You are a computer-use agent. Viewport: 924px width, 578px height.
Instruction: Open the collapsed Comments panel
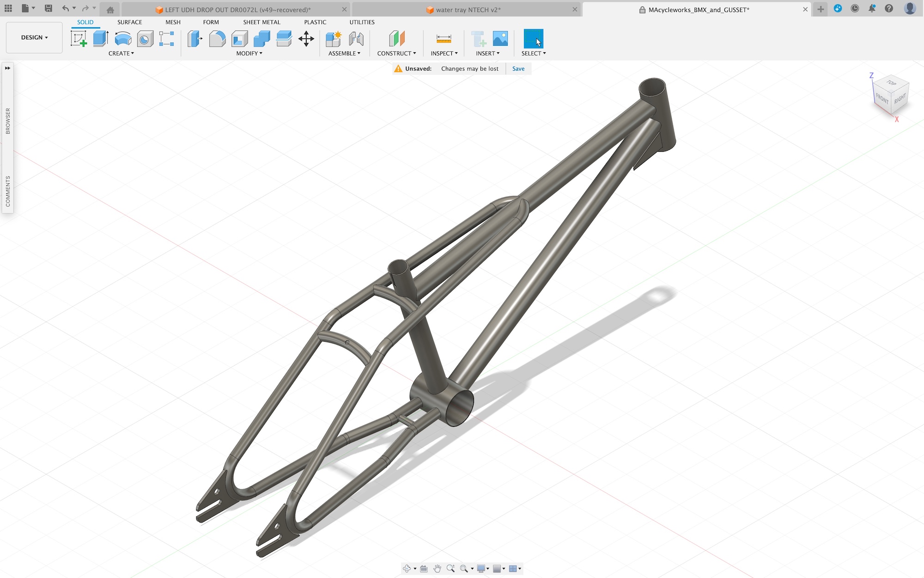[x=7, y=191]
